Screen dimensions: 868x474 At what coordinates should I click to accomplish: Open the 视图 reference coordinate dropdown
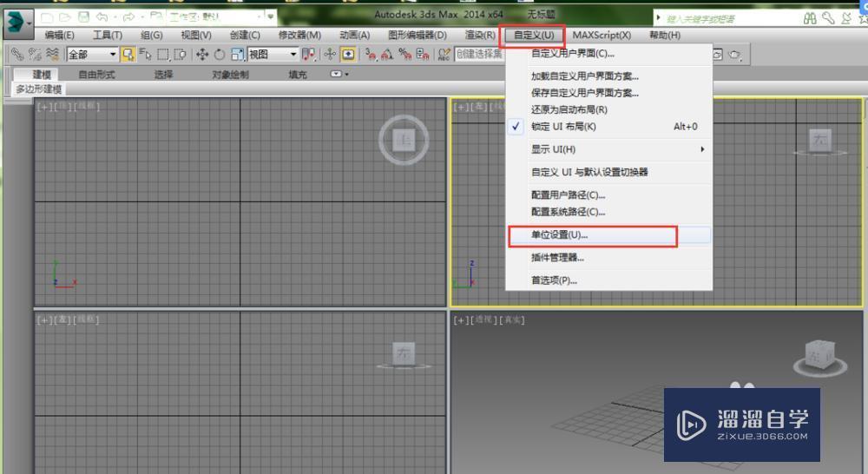click(273, 55)
